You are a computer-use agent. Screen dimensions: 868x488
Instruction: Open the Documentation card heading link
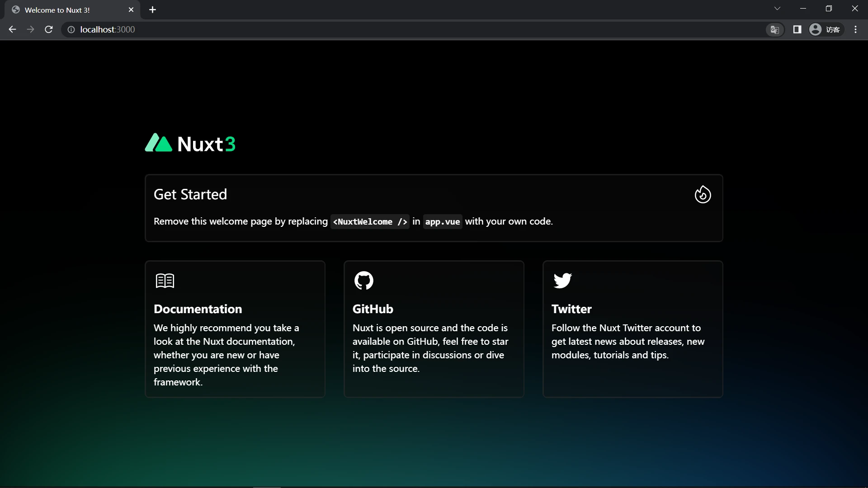pos(198,309)
